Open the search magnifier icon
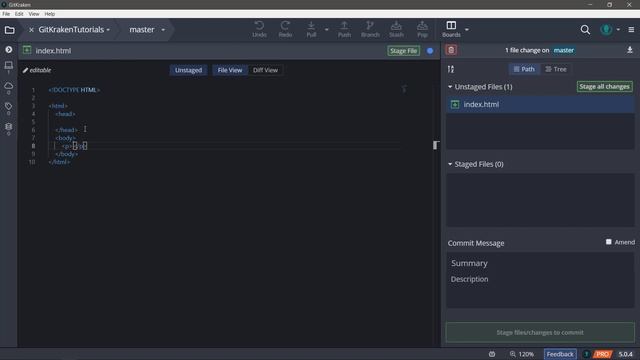 click(585, 30)
